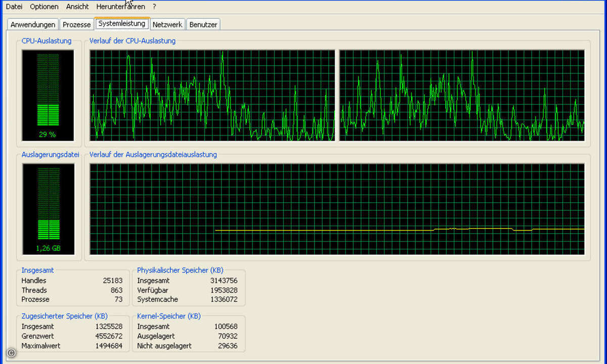607x364 pixels.
Task: Click the Kernel-Speicher (KB) heading
Action: (169, 316)
